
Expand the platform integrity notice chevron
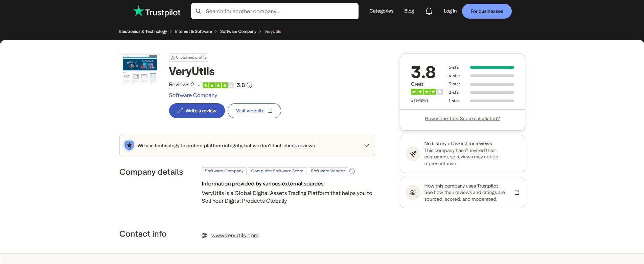pos(367,146)
